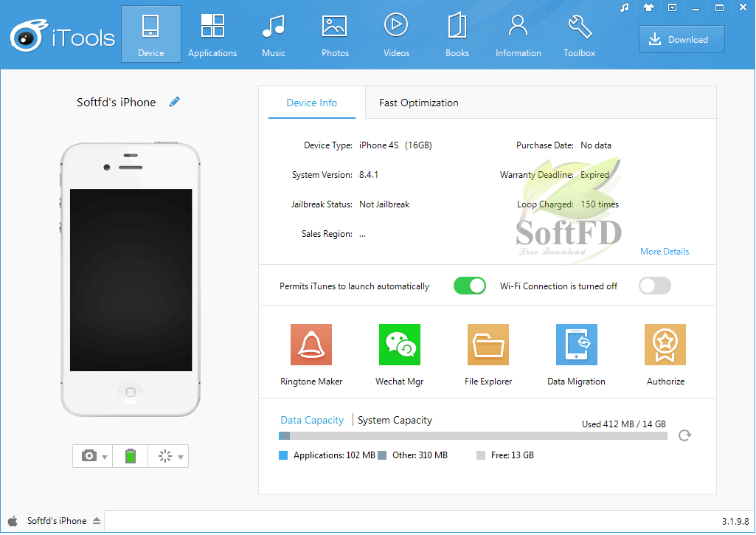Launch the Ringtone Maker tool
The image size is (756, 535).
click(x=311, y=355)
